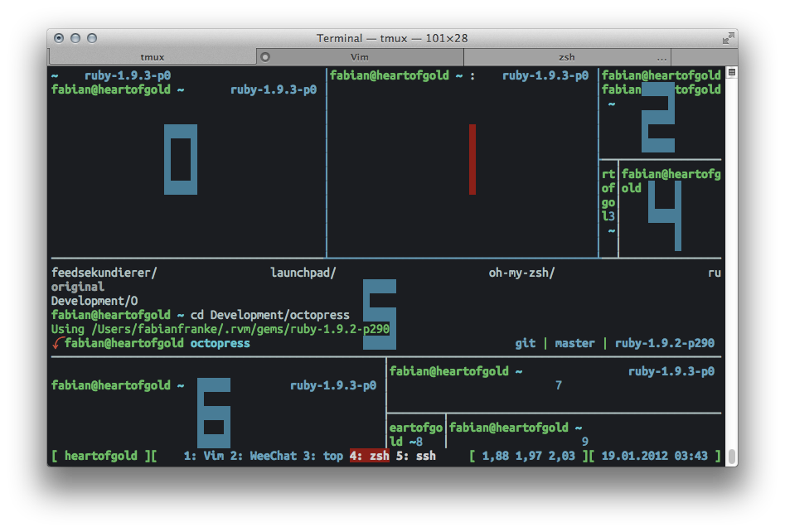
Task: Click "ruby-1.9.3-p0" in pane 7
Action: (x=671, y=371)
